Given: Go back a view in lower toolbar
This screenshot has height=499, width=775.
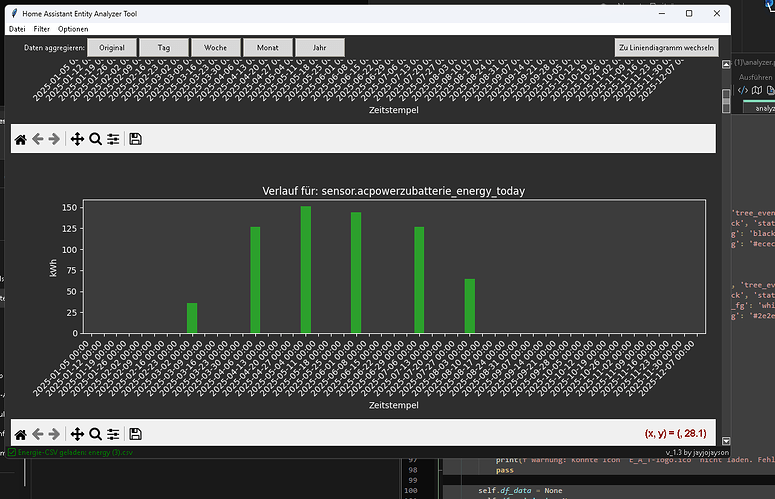Looking at the screenshot, I should (38, 434).
